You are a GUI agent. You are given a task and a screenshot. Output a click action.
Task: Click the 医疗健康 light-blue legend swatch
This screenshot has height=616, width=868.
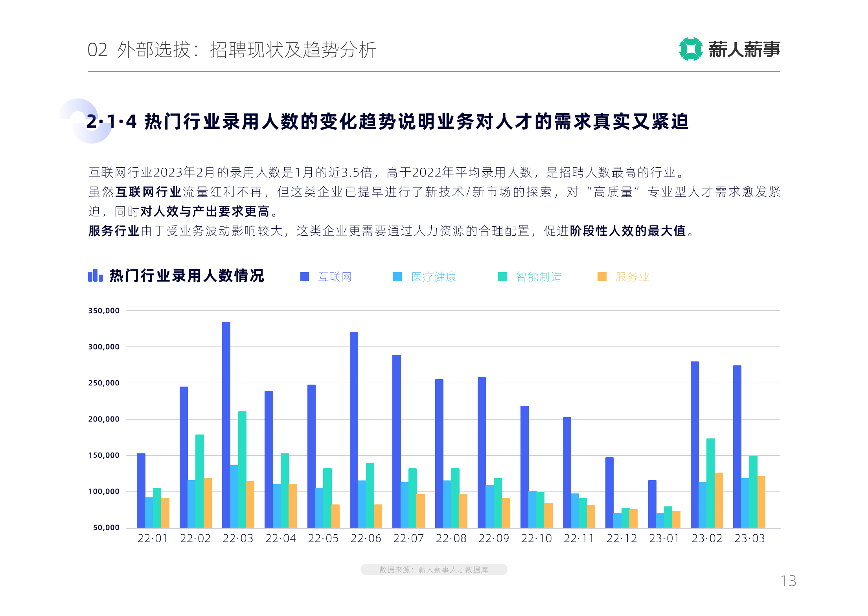click(x=397, y=277)
